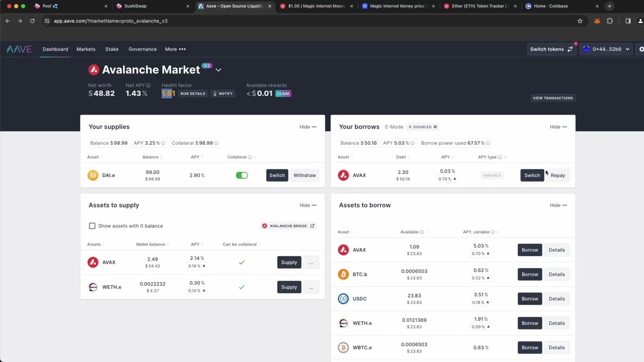The image size is (644, 362).
Task: Click the AVAX icon in Assets to supply
Action: (93, 262)
